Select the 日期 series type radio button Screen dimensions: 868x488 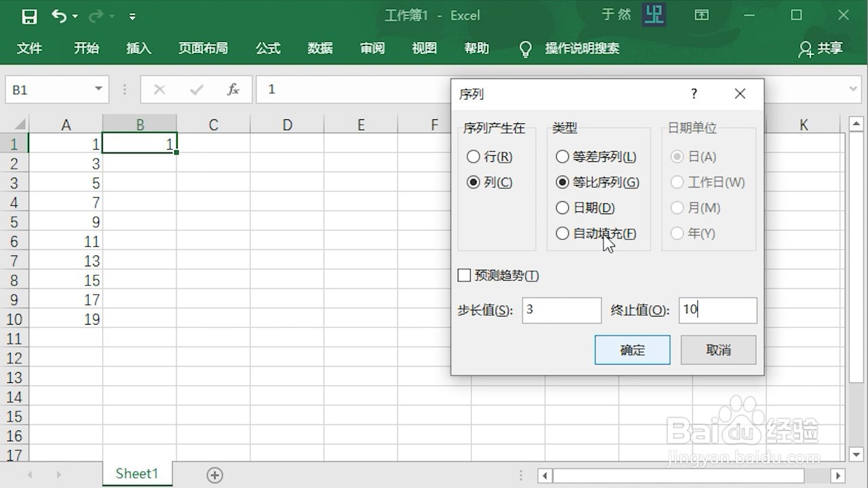tap(563, 208)
